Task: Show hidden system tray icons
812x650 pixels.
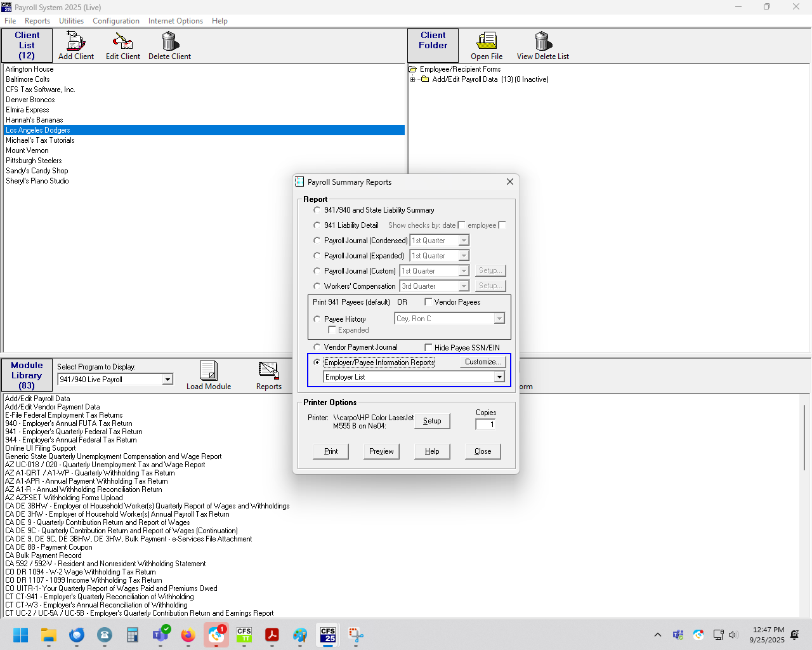Action: coord(658,635)
